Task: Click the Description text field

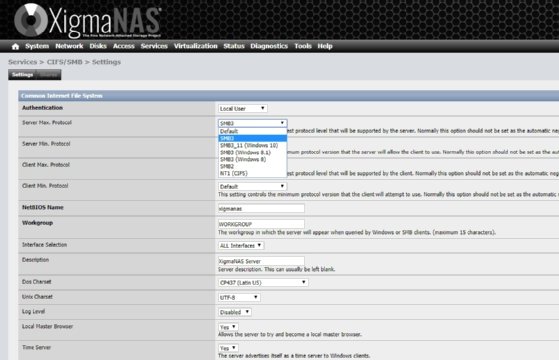Action: click(x=261, y=261)
